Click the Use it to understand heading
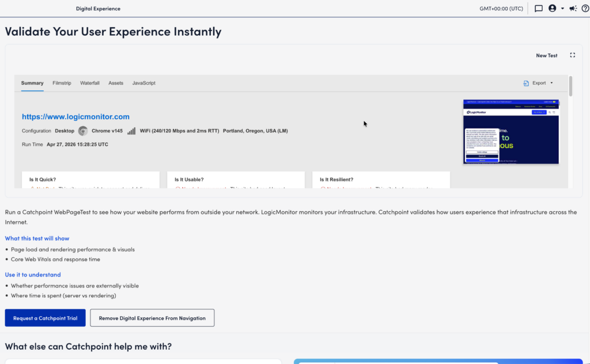The image size is (590, 364). (x=33, y=275)
